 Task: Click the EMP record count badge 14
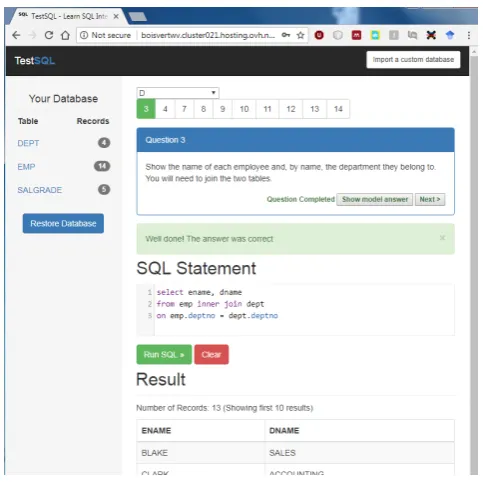click(x=102, y=166)
